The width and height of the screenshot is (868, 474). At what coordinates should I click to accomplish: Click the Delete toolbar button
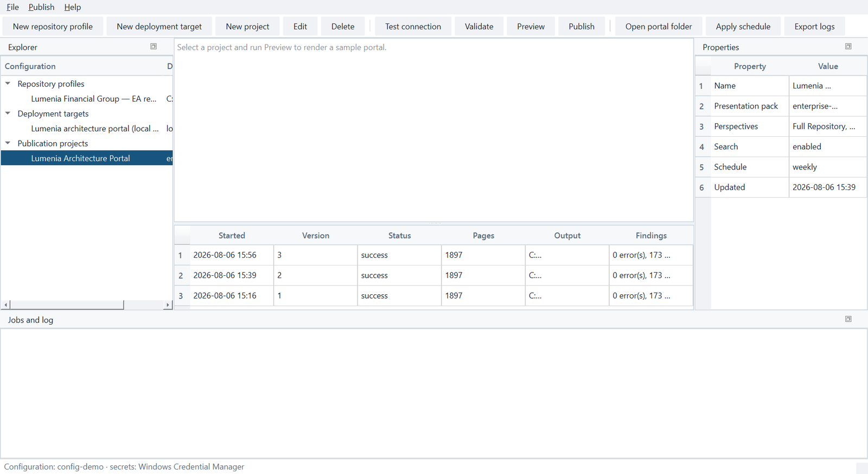pyautogui.click(x=343, y=27)
